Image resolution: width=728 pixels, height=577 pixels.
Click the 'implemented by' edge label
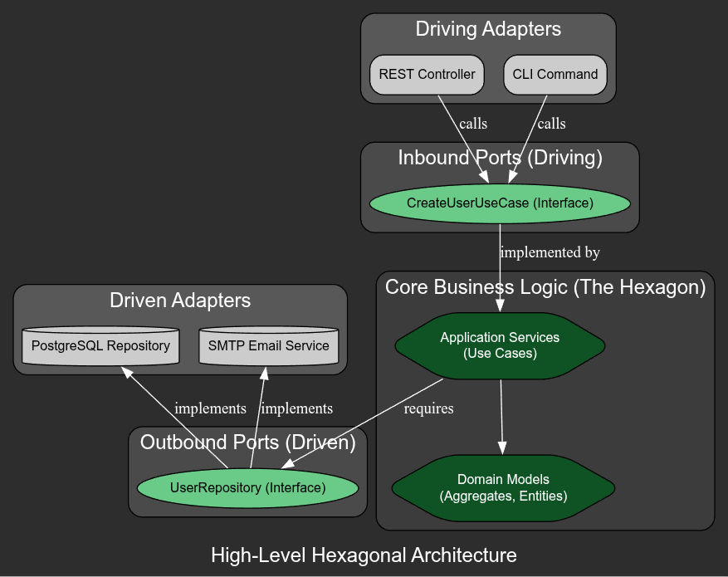click(550, 252)
